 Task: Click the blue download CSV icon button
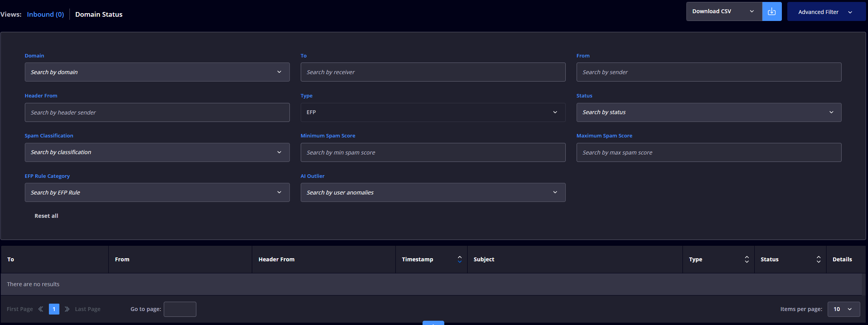tap(772, 12)
